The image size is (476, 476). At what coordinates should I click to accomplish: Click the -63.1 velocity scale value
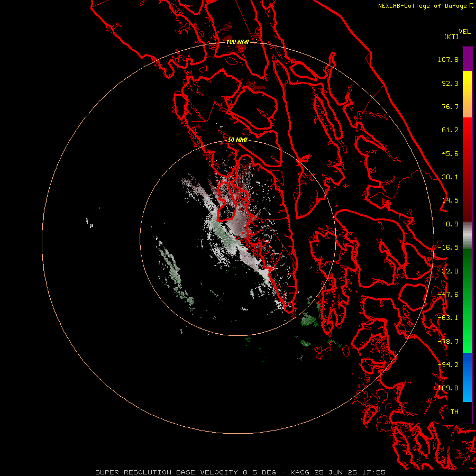point(448,318)
